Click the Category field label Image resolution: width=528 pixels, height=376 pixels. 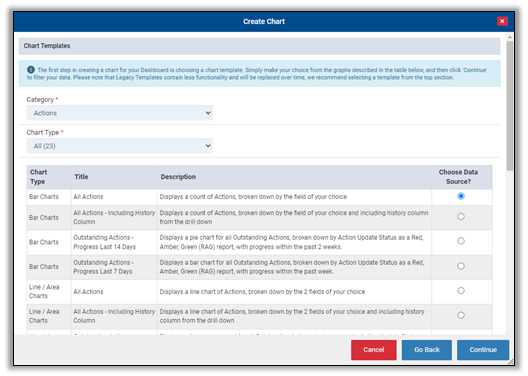tap(40, 100)
